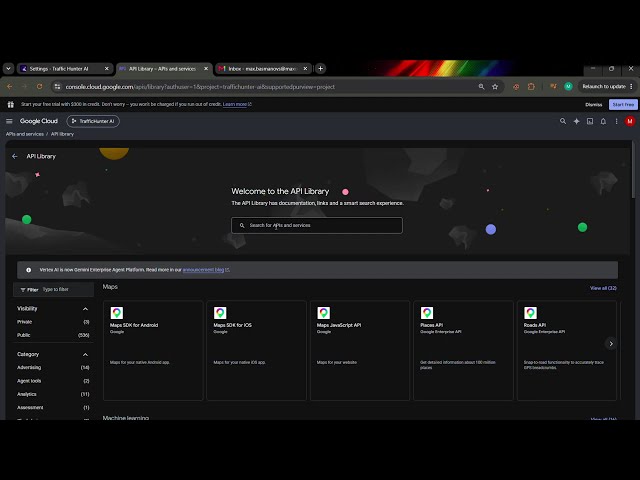Select the Assessment category
The width and height of the screenshot is (640, 480).
pyautogui.click(x=30, y=407)
